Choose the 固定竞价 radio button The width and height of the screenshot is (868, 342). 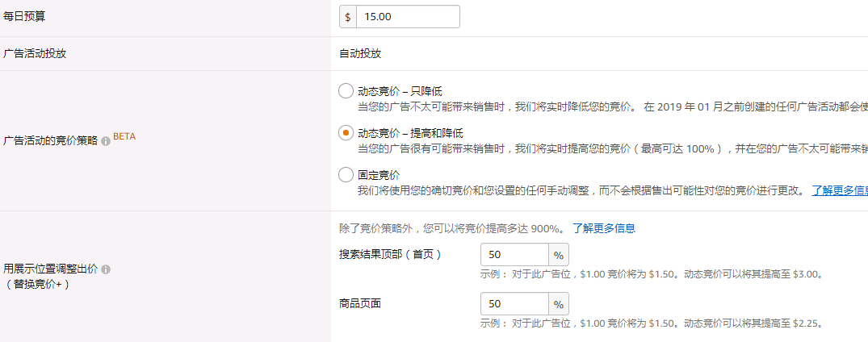[x=346, y=175]
